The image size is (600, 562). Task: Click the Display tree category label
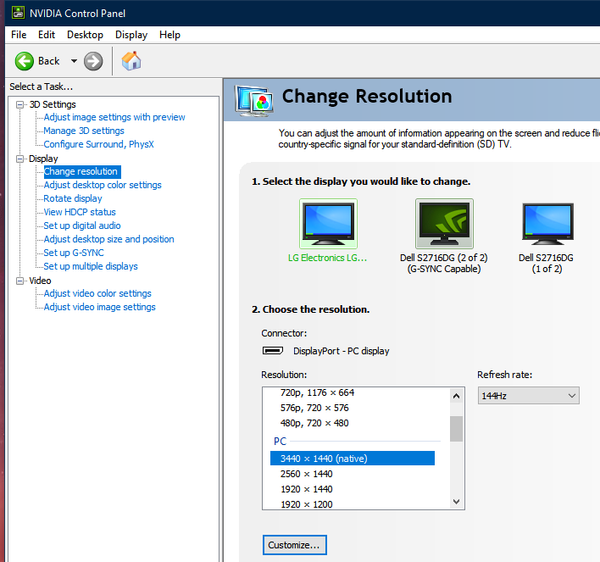click(43, 159)
